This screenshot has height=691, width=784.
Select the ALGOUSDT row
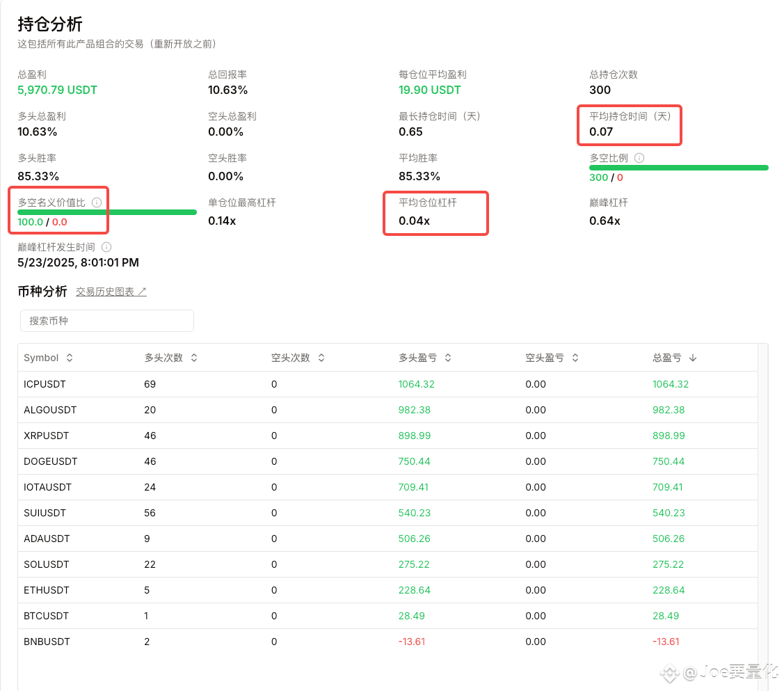(x=387, y=410)
